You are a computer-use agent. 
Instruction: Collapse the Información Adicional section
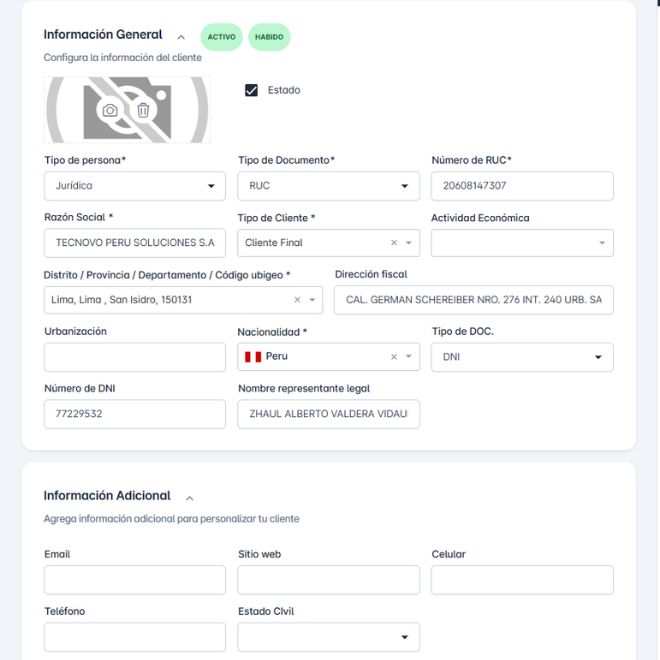(x=190, y=497)
